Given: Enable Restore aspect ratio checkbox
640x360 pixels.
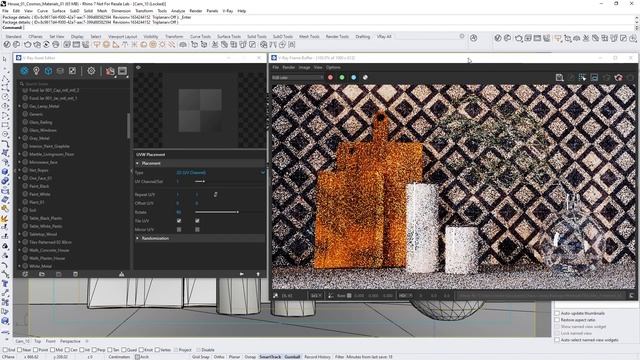Looking at the screenshot, I should (557, 320).
